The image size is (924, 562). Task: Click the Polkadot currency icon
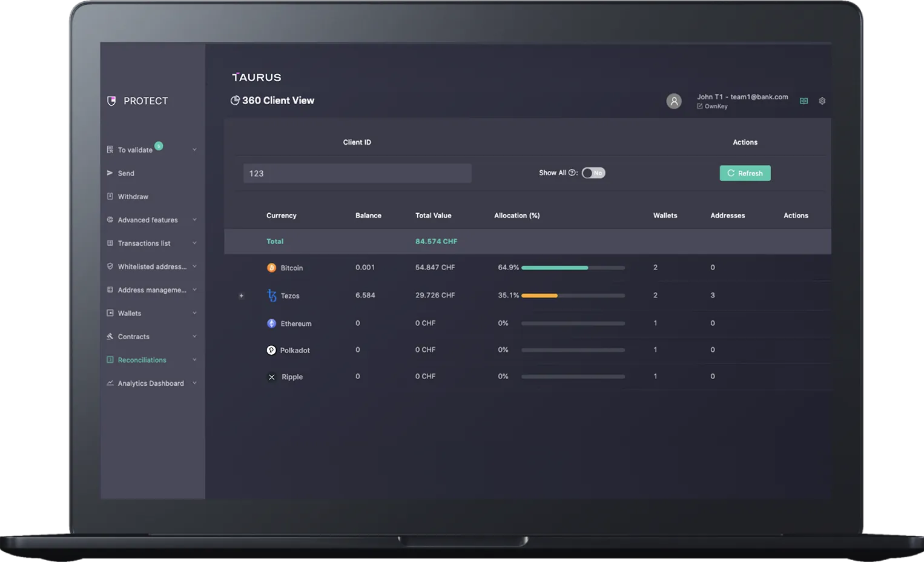click(x=271, y=350)
